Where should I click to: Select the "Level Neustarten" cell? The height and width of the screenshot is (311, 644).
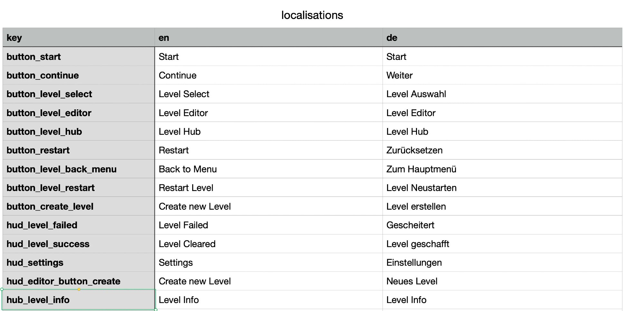(502, 188)
